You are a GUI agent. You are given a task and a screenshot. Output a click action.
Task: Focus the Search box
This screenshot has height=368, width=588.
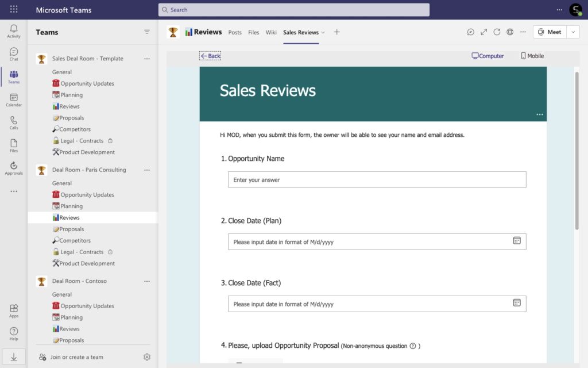293,10
